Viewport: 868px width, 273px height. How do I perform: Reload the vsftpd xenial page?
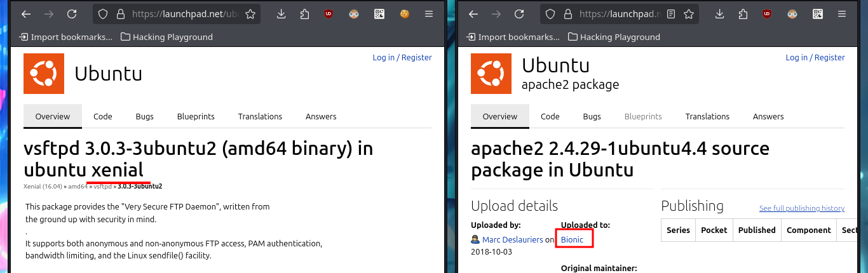72,14
